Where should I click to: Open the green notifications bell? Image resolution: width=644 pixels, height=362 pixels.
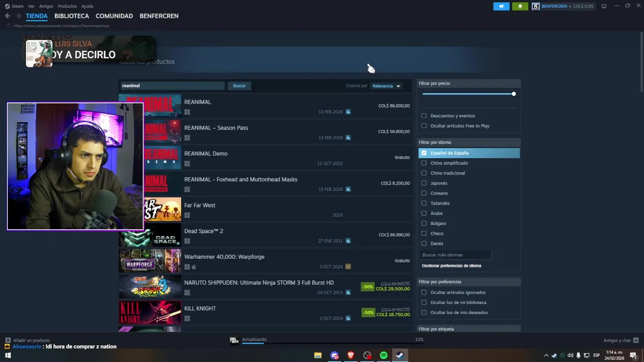click(x=520, y=6)
